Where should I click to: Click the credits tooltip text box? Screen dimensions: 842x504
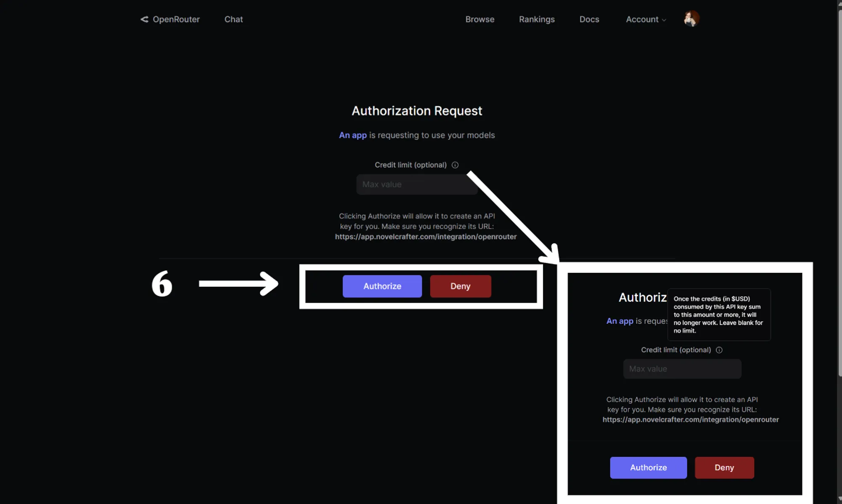pos(719,315)
